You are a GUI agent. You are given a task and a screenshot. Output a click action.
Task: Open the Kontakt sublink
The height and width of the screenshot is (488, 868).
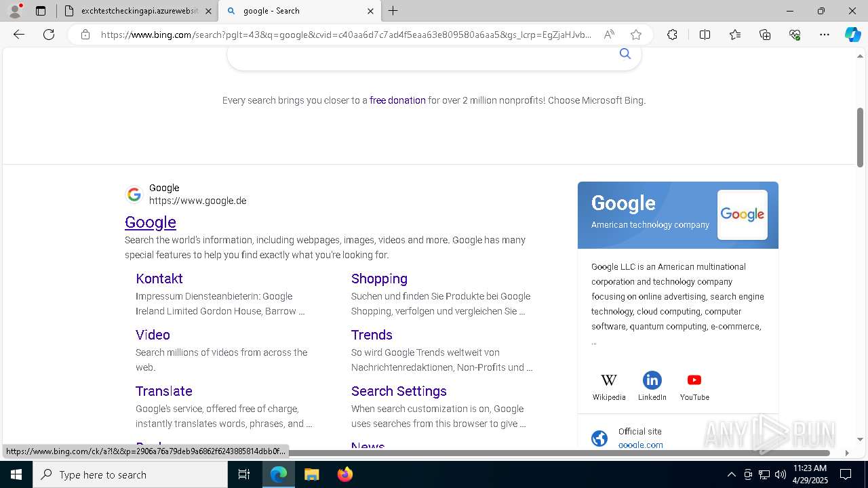click(159, 279)
